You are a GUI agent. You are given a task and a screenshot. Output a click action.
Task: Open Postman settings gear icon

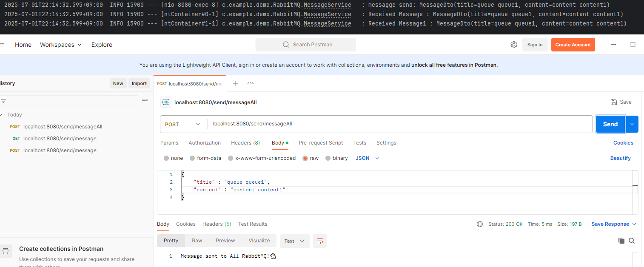(514, 45)
